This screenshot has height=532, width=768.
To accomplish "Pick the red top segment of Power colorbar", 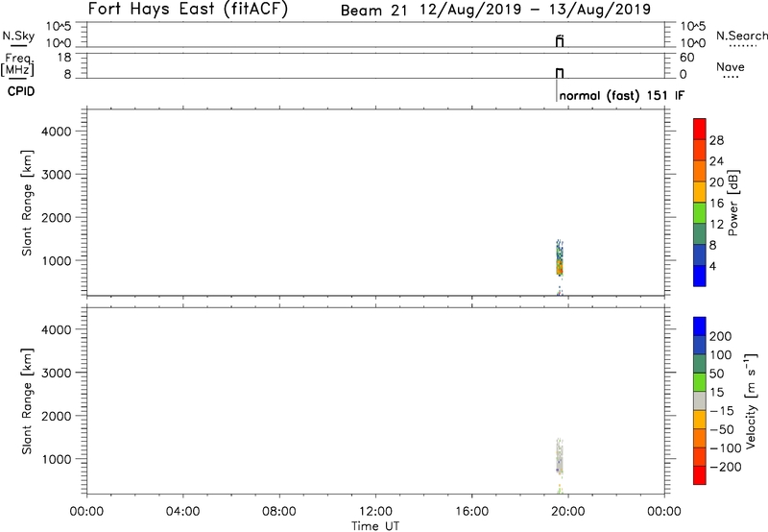I will (700, 129).
